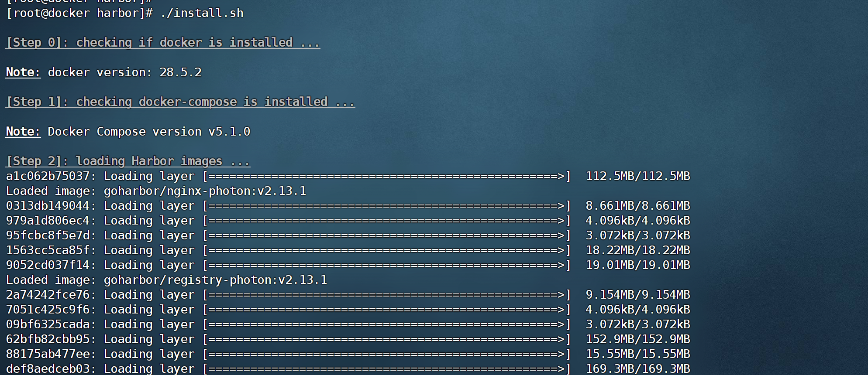Click layer ID 7051c425c9f6
The image size is (868, 375).
point(48,310)
